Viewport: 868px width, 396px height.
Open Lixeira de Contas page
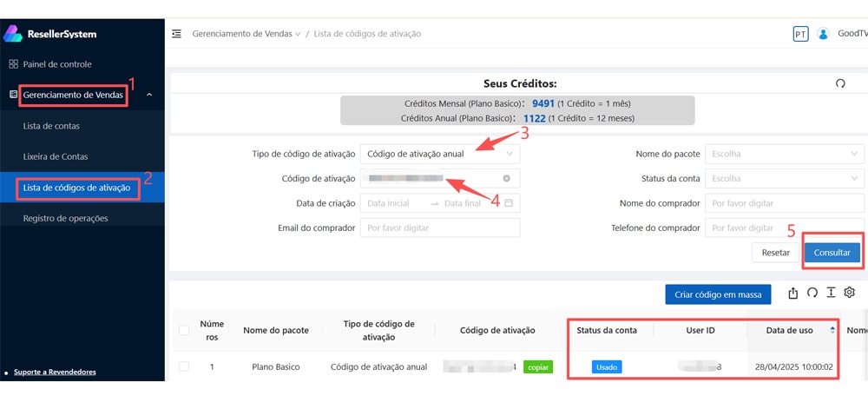coord(56,156)
